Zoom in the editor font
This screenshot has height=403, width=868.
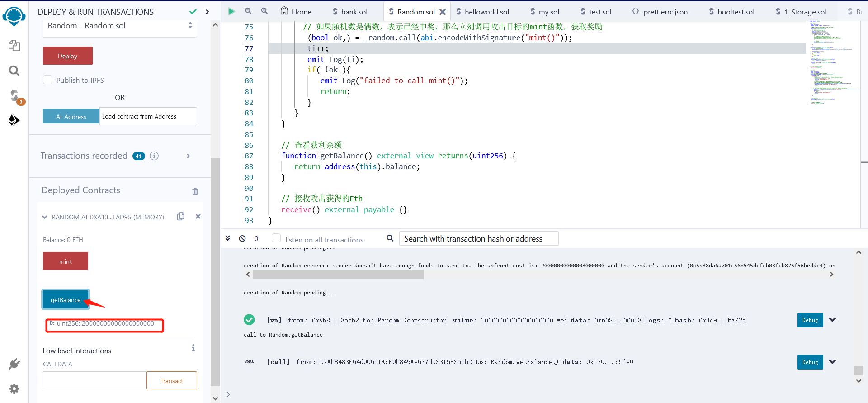(264, 11)
